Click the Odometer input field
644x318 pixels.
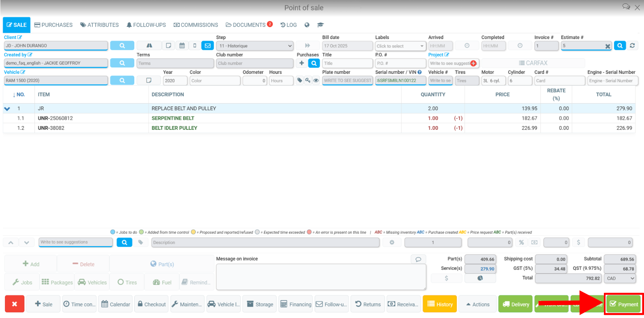click(x=255, y=81)
